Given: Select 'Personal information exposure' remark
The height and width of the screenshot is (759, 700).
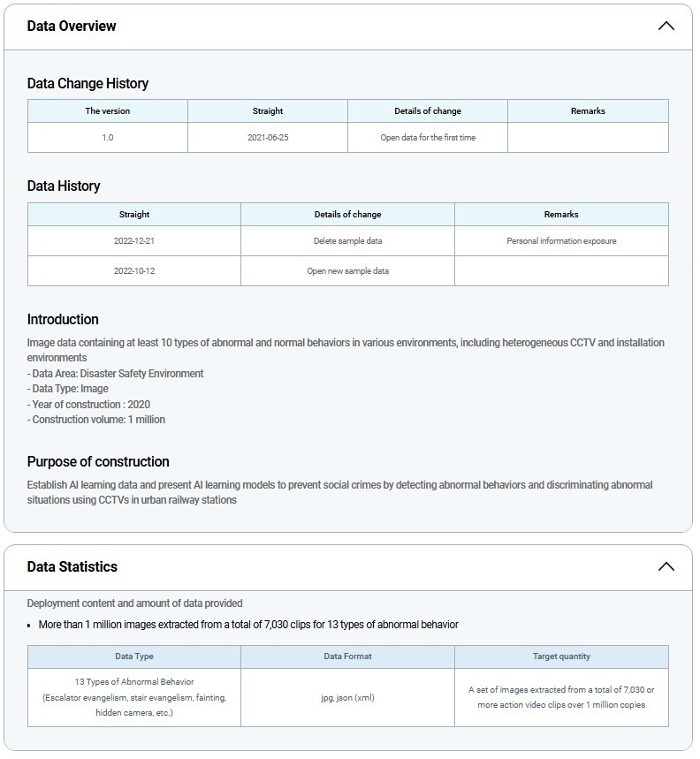Looking at the screenshot, I should pyautogui.click(x=561, y=241).
